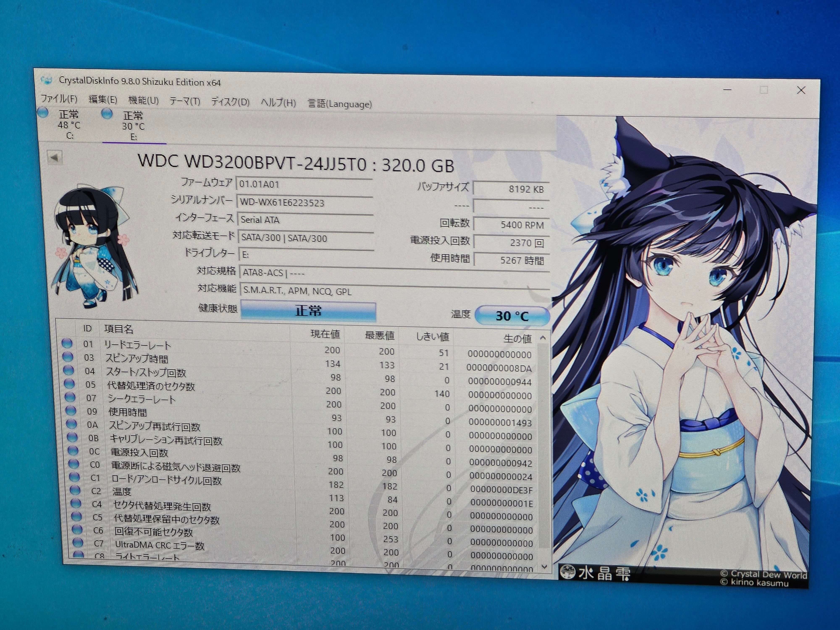Open the テーマ(T) menu
The width and height of the screenshot is (840, 630).
185,101
